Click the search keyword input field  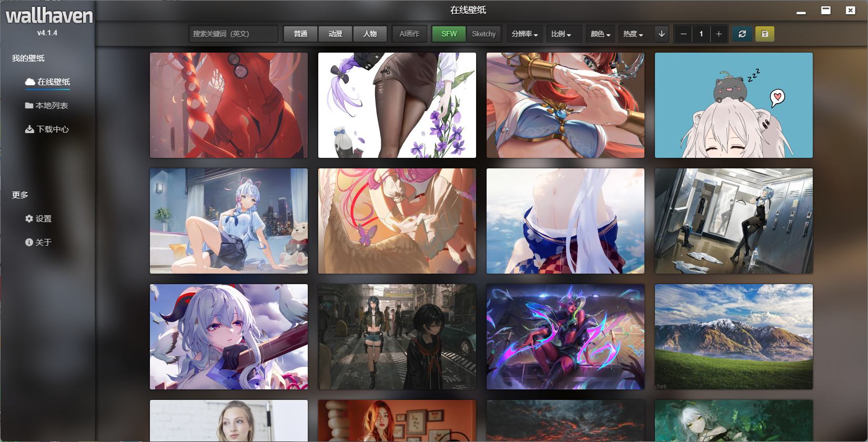233,34
